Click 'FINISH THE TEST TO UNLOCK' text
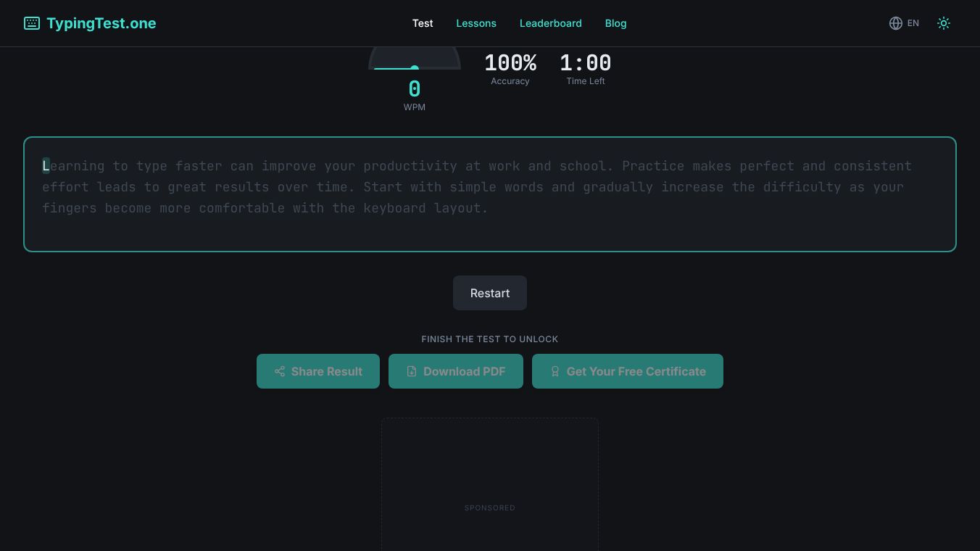Image resolution: width=980 pixels, height=551 pixels. 490,339
